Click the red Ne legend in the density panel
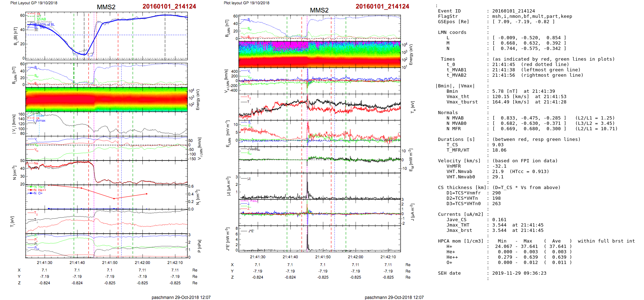The width and height of the screenshot is (644, 300). click(x=36, y=163)
